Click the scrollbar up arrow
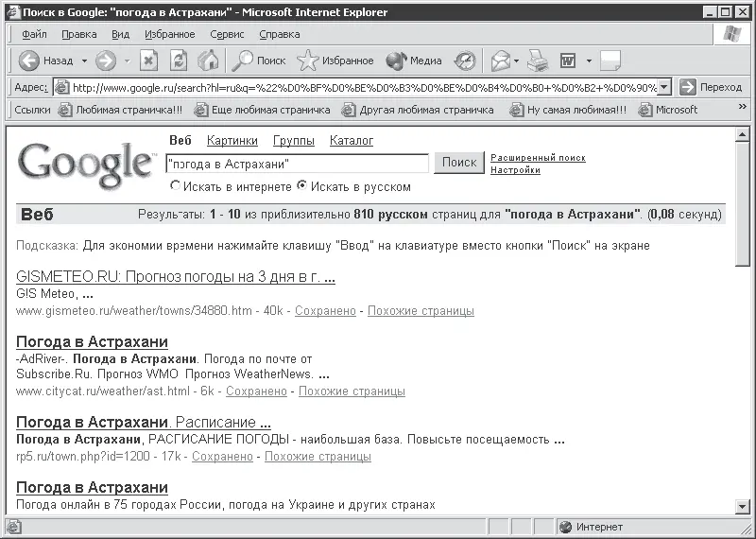The width and height of the screenshot is (756, 539). click(743, 135)
